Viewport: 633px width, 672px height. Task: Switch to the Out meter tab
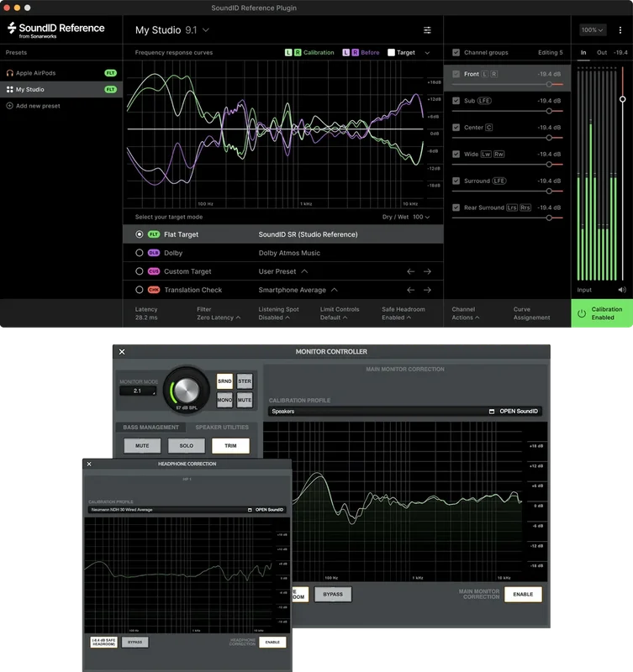tap(602, 53)
